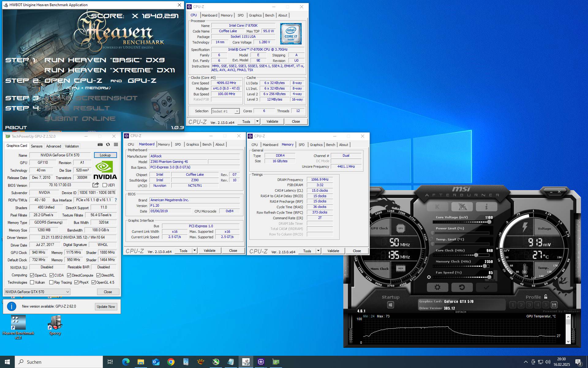Select Afterburner profile slot 1
Screen dimensions: 588x368
pos(513,305)
